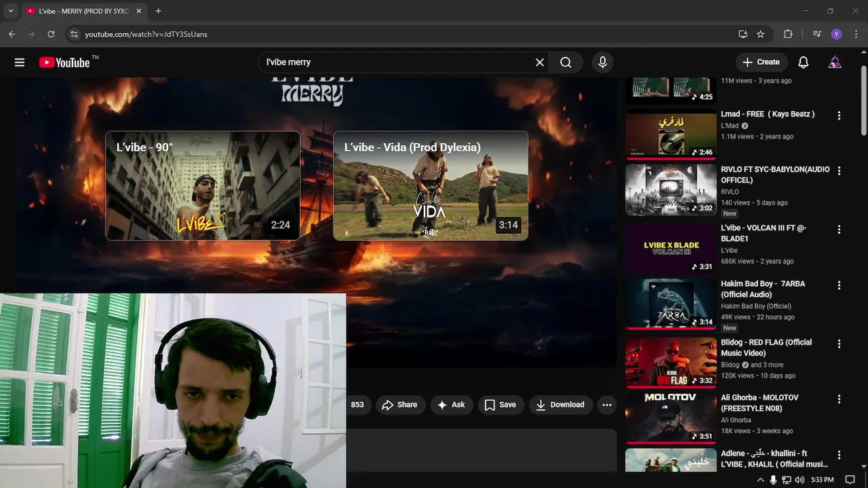Open the YouTube account avatar menu
The height and width of the screenshot is (488, 868).
[835, 62]
